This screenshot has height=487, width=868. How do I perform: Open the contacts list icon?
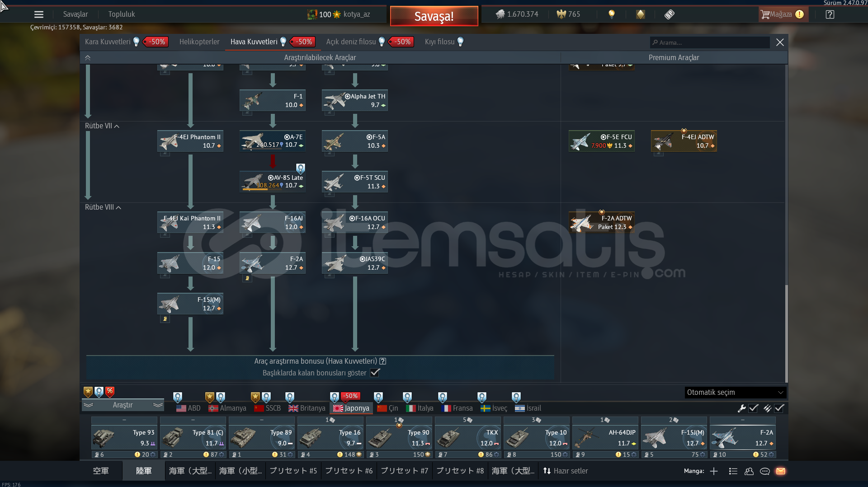pyautogui.click(x=733, y=471)
